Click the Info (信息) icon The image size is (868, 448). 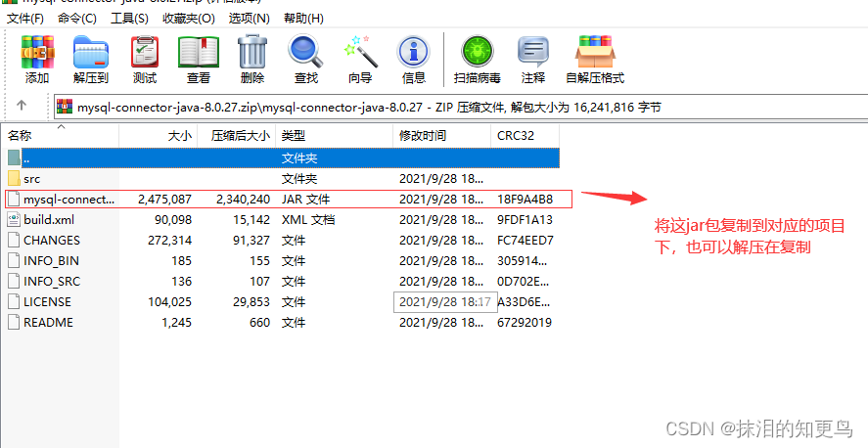pos(414,52)
